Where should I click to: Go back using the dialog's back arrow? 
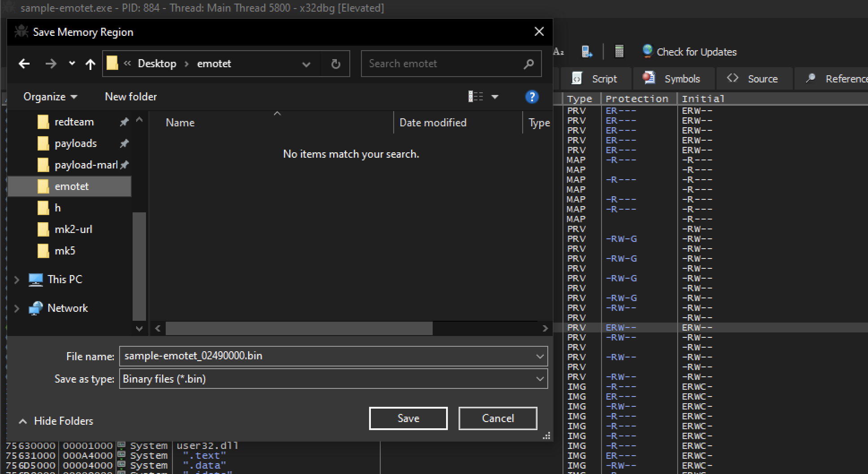24,64
